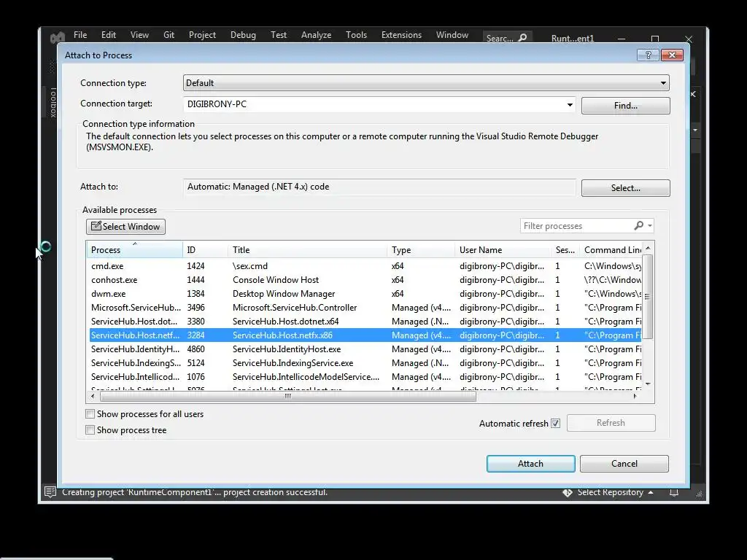Click the process list scroll up arrow

[x=648, y=248]
